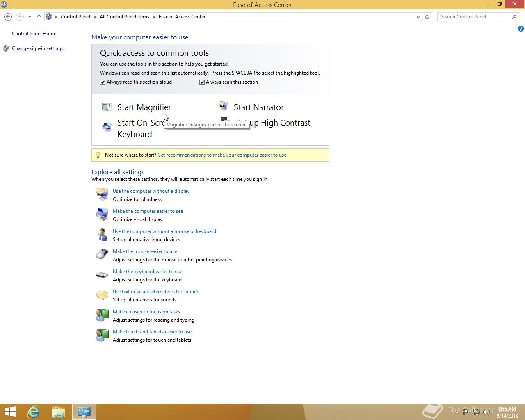Open Make the computer easier to see
The height and width of the screenshot is (420, 525).
148,211
